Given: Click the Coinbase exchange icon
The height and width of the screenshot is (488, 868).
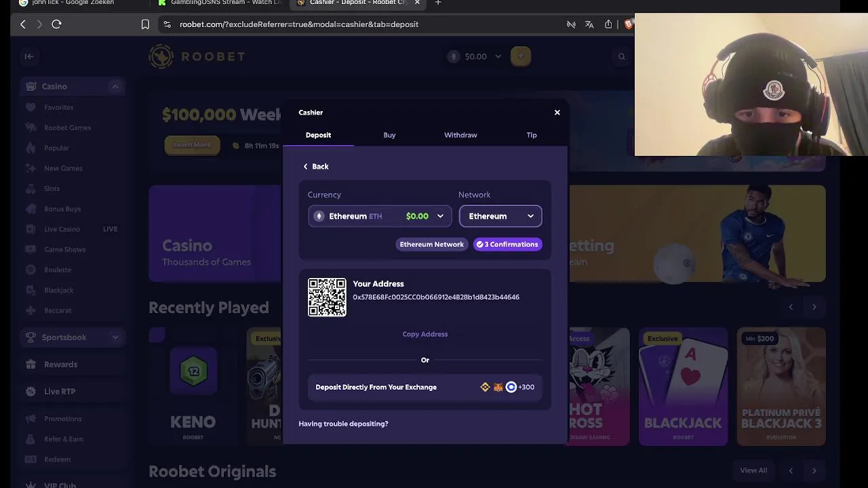Looking at the screenshot, I should point(511,387).
